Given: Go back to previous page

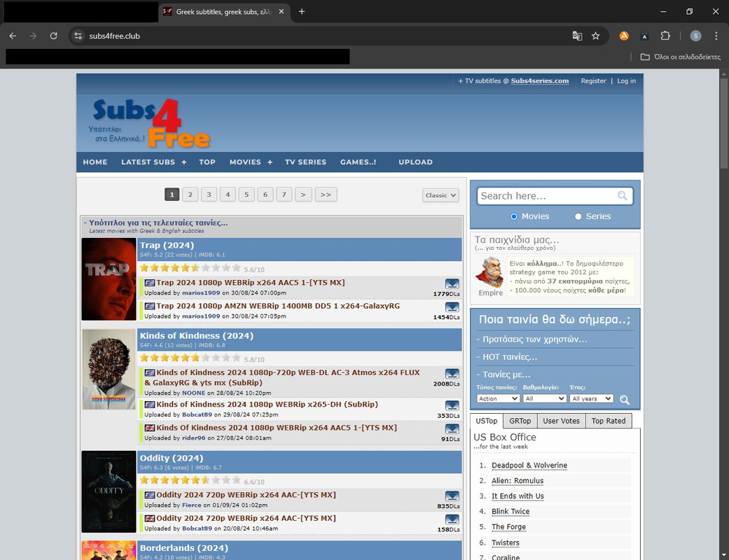Looking at the screenshot, I should pos(13,36).
